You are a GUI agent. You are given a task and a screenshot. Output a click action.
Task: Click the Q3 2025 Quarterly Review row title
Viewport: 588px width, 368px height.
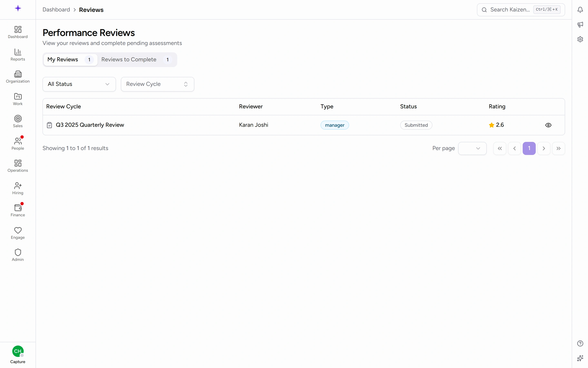click(90, 125)
